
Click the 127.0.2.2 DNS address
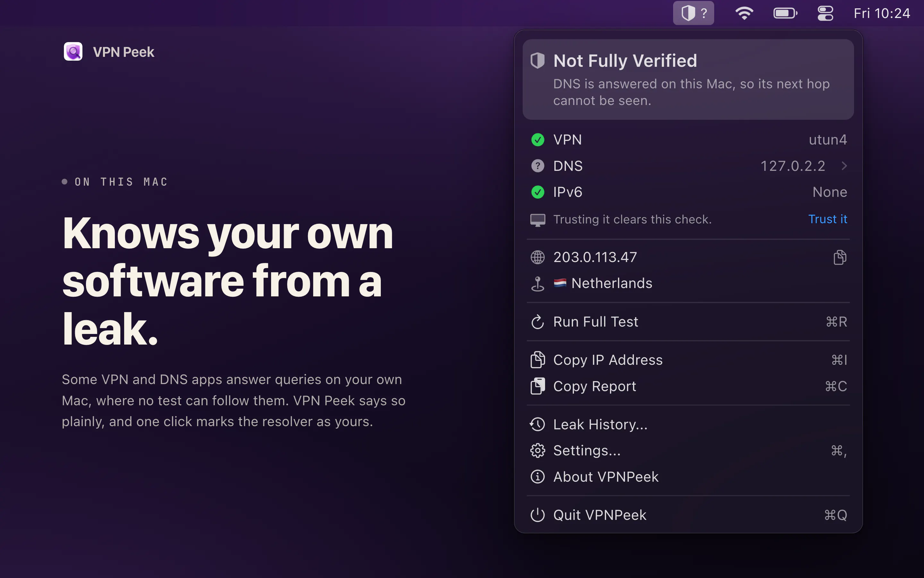pos(793,166)
